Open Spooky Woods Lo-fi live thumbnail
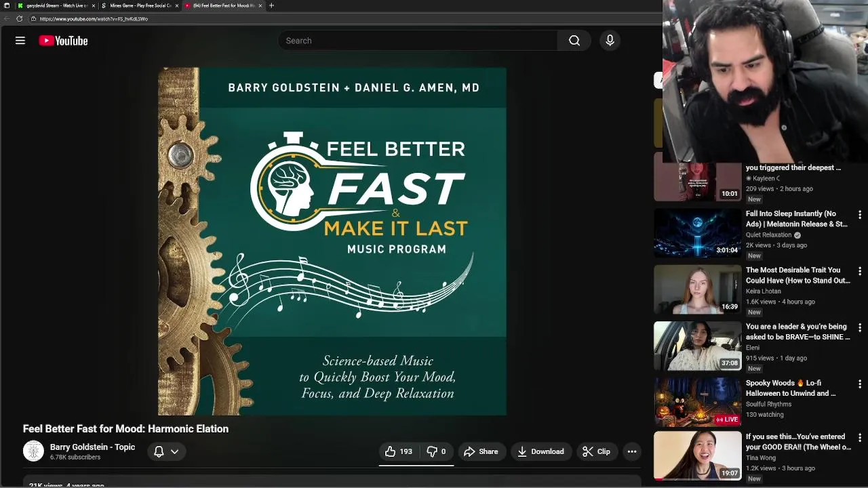The width and height of the screenshot is (868, 488). pos(698,402)
